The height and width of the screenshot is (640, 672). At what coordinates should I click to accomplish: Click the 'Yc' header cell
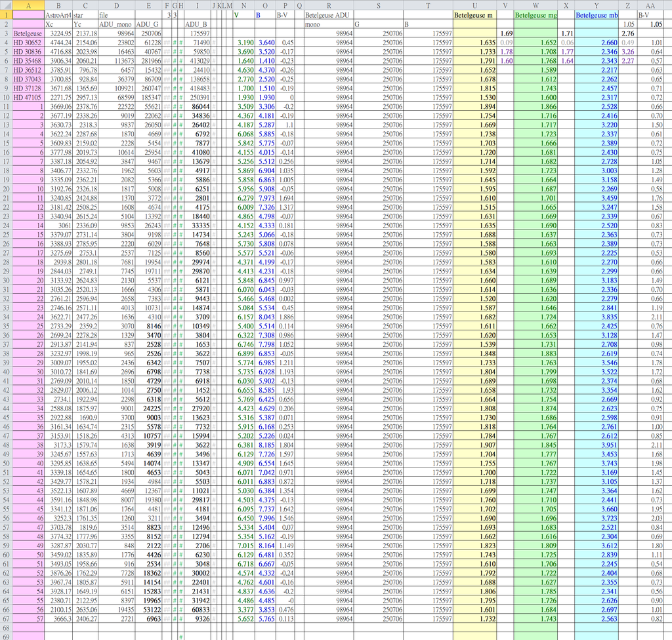(85, 24)
